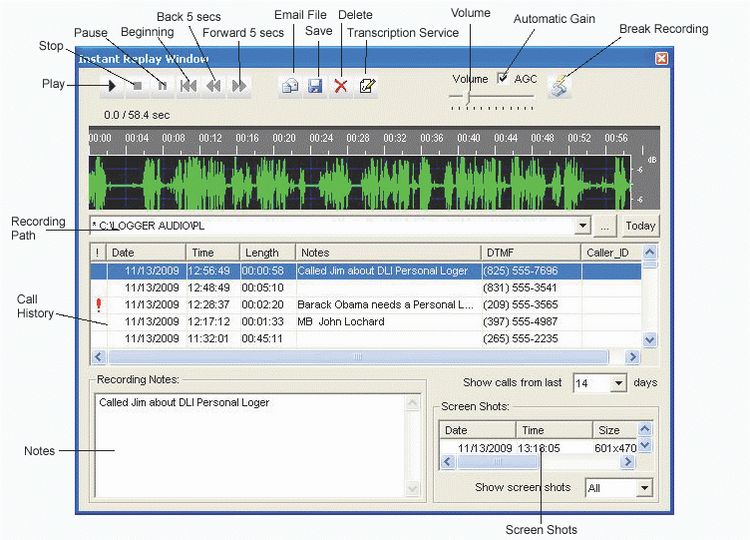Image resolution: width=750 pixels, height=540 pixels.
Task: Select the Barack Obama call entry
Action: (x=380, y=304)
